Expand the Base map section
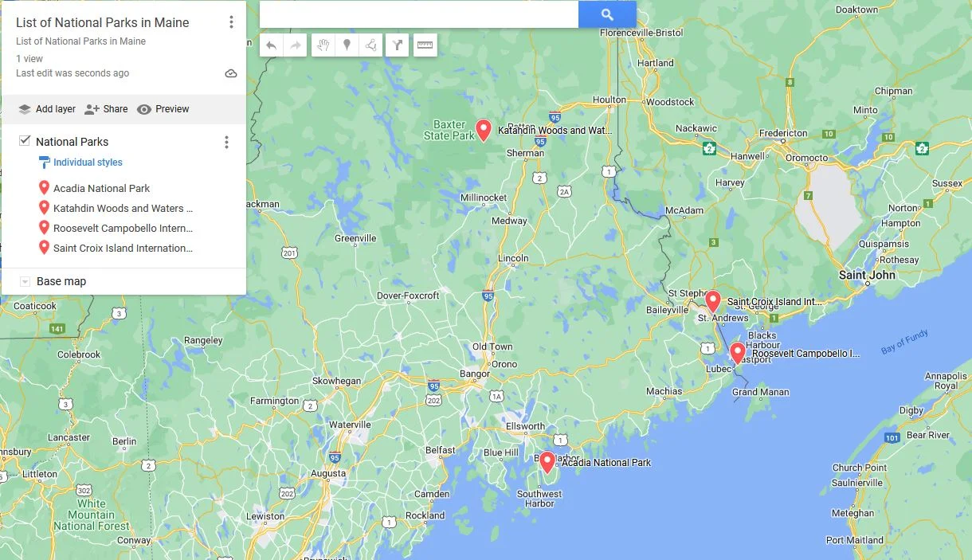972x560 pixels. [x=25, y=281]
